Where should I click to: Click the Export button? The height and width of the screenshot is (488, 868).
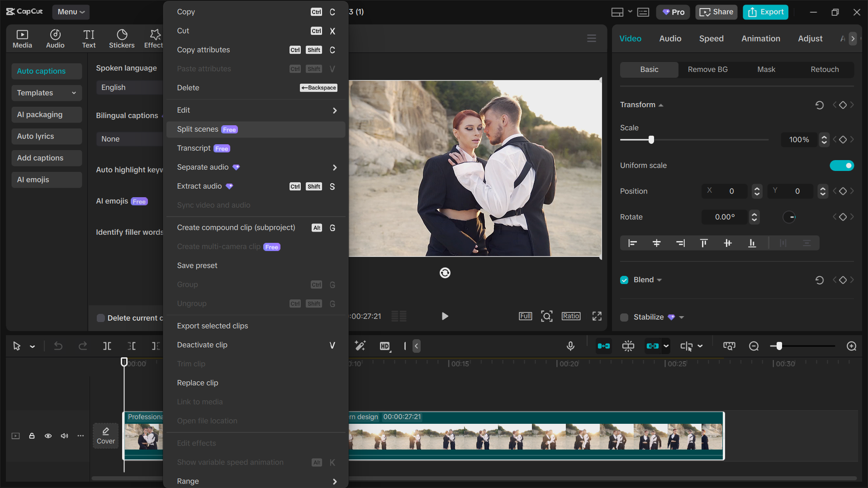[765, 12]
